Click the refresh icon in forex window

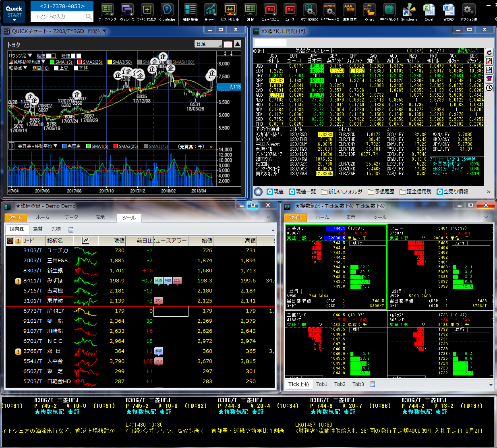[x=489, y=52]
